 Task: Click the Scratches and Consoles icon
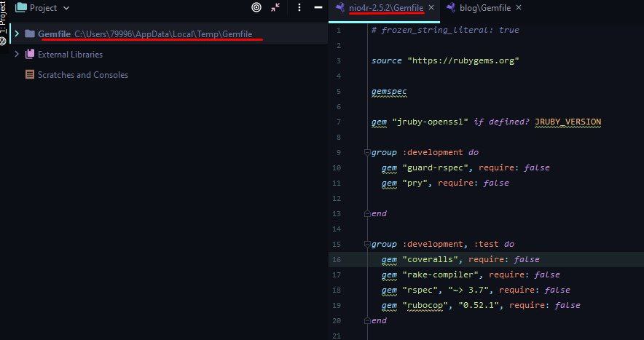[x=30, y=74]
